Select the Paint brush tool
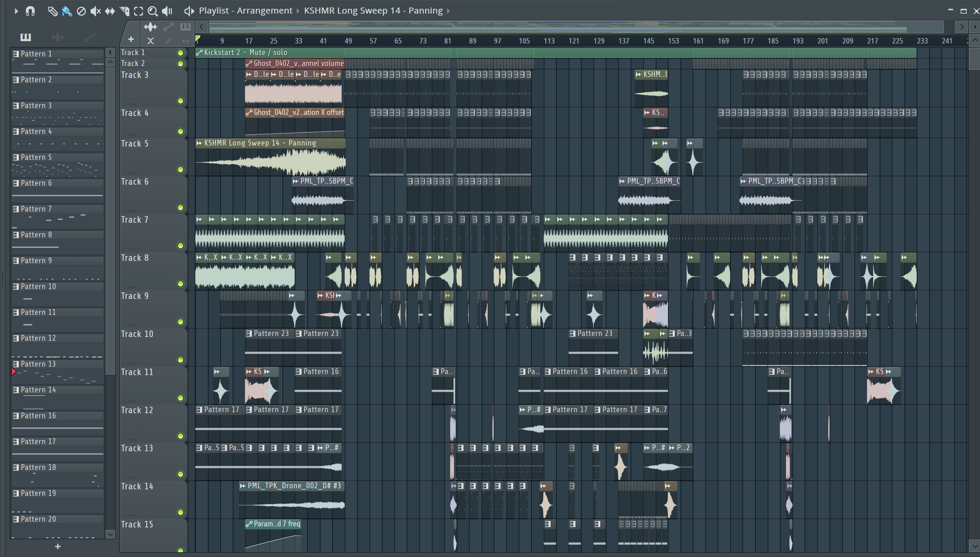This screenshot has width=980, height=557. [67, 11]
